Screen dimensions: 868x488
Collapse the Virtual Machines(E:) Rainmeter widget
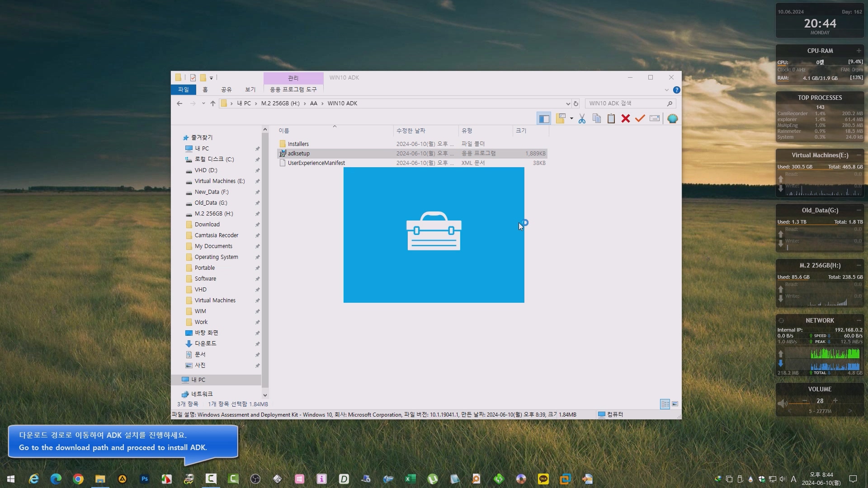pos(859,155)
